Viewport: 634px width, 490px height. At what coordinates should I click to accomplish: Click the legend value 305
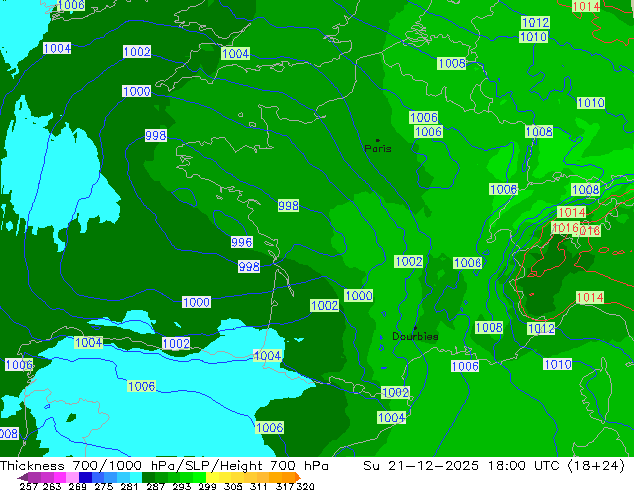233,486
